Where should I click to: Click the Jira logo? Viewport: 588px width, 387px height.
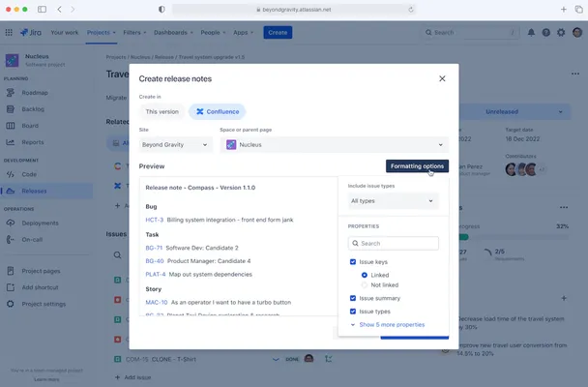point(31,33)
